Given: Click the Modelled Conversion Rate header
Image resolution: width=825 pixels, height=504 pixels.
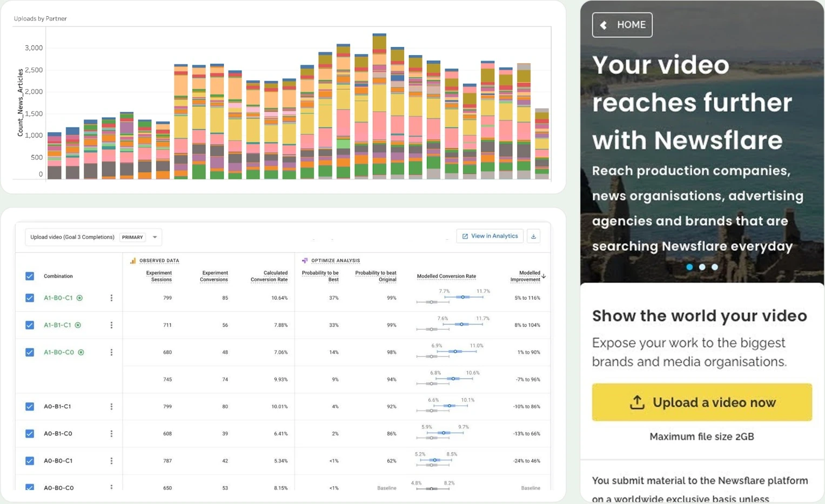Looking at the screenshot, I should (x=446, y=276).
